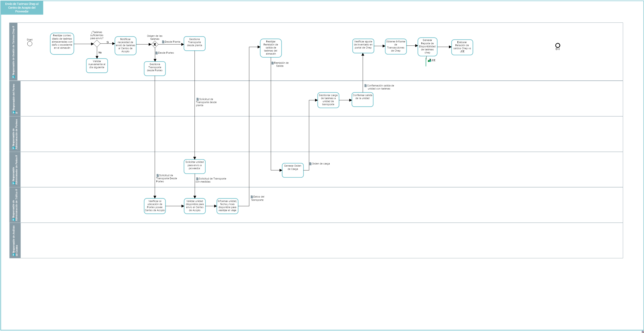Click the 'Si' flow label
The image size is (644, 333).
108,42
